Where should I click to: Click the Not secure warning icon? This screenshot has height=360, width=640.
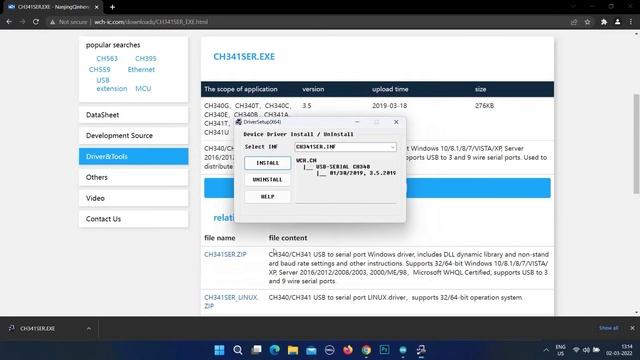pyautogui.click(x=52, y=22)
